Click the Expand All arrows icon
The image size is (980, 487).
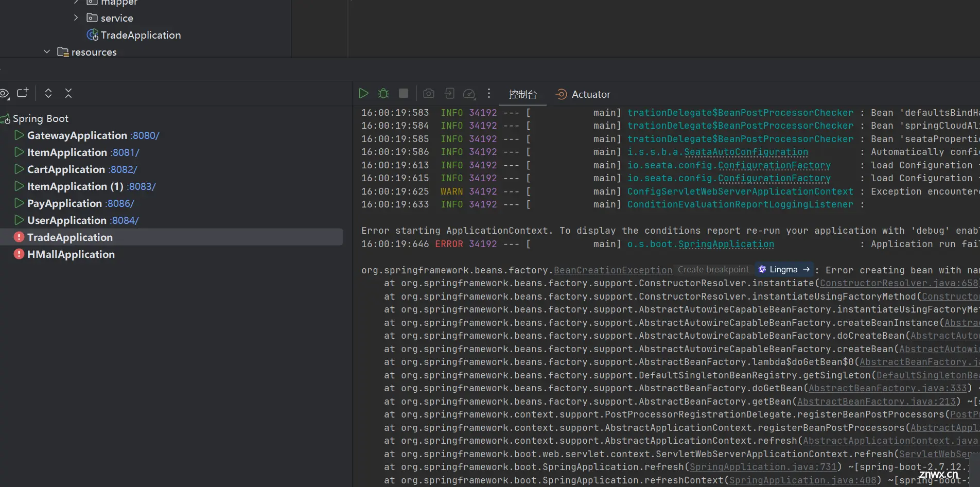point(48,93)
